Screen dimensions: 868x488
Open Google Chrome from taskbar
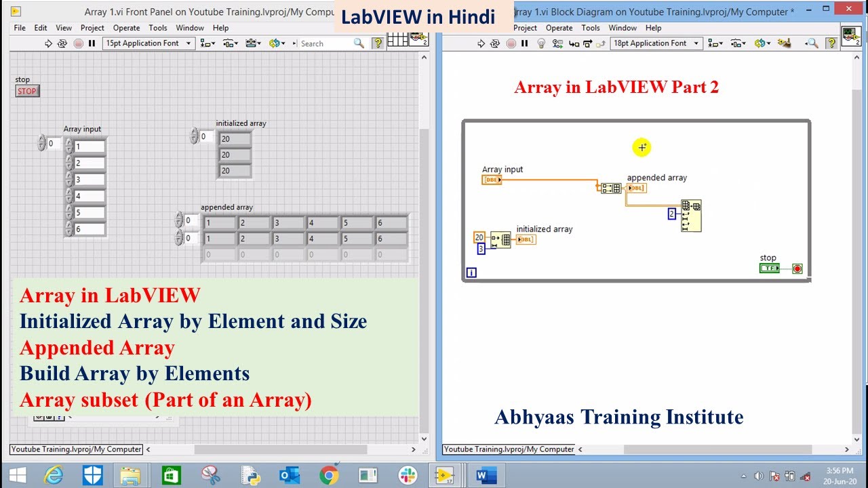pyautogui.click(x=330, y=475)
